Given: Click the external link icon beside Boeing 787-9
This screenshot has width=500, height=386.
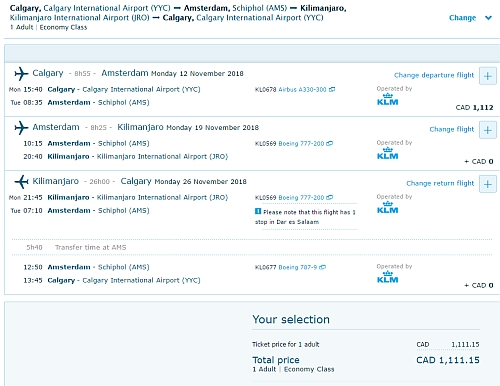Looking at the screenshot, I should pos(322,267).
